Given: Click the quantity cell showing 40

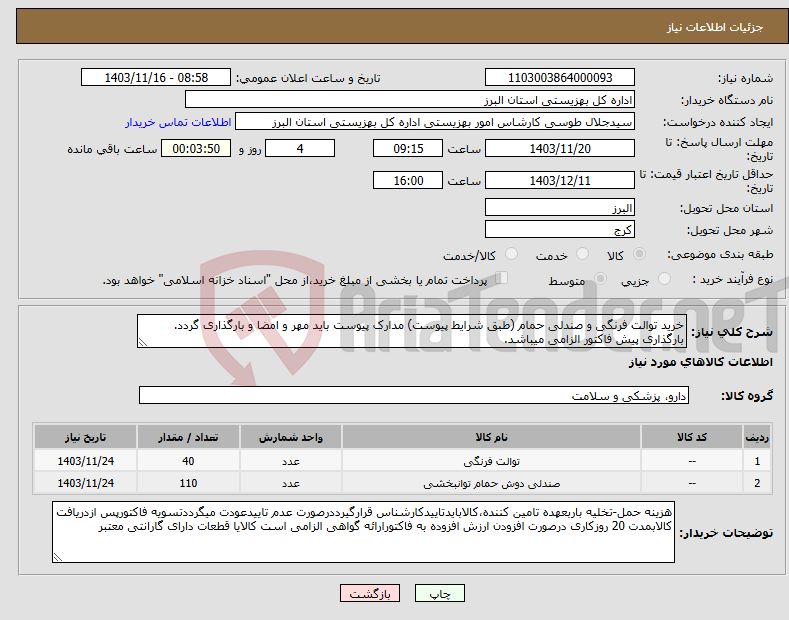Looking at the screenshot, I should (x=188, y=461).
